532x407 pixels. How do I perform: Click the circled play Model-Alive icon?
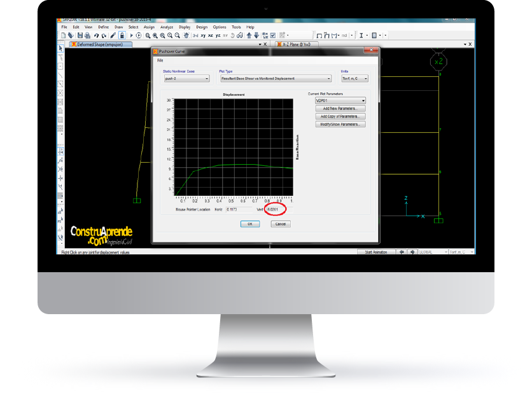click(139, 35)
